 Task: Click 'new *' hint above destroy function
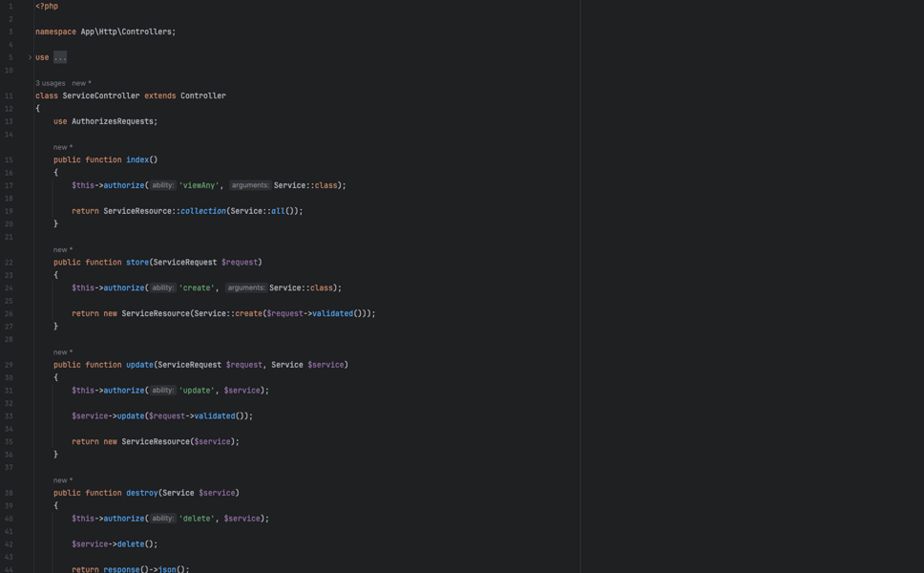click(x=63, y=480)
